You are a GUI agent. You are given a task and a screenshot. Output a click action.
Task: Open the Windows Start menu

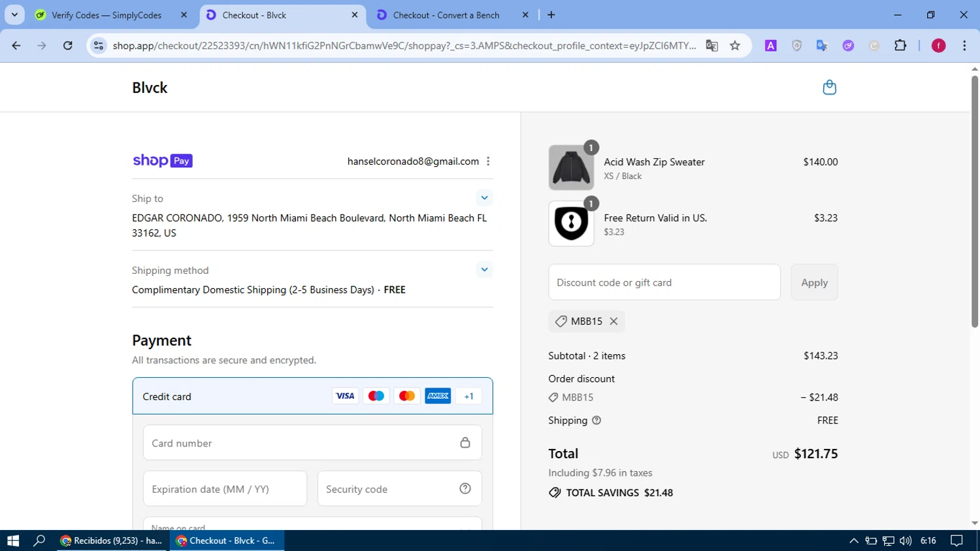click(13, 541)
